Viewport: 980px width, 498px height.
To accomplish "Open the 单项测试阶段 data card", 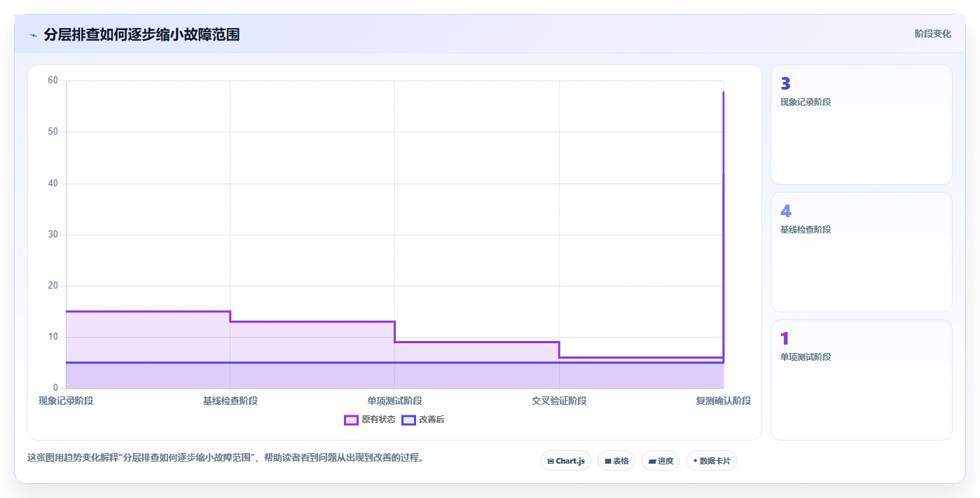I will 862,380.
